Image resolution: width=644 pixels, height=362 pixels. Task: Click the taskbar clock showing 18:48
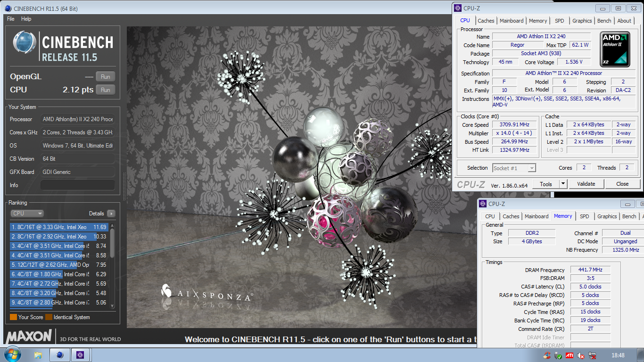(618, 355)
